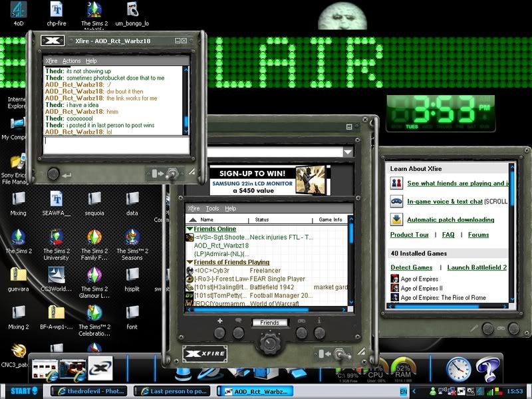Screen dimensions: 532x399
Task: Turn the rotary dial under Friends label
Action: coord(270,342)
